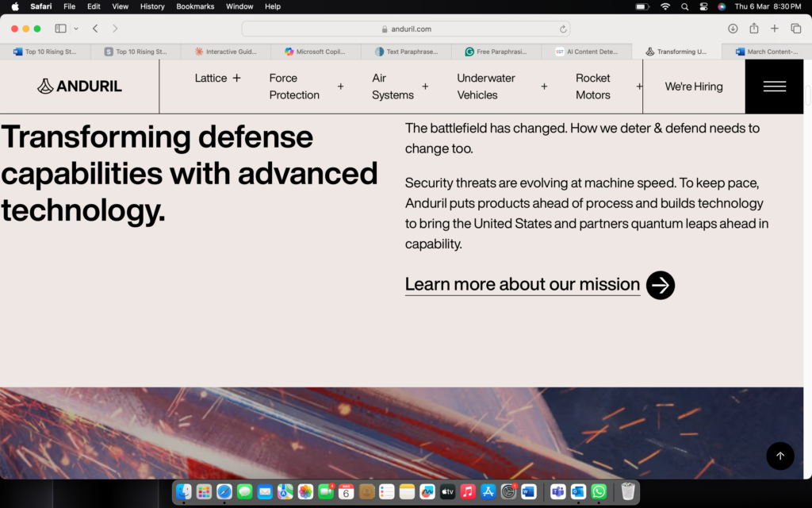Open the Share button in Safari
The height and width of the screenshot is (508, 812).
(x=754, y=28)
